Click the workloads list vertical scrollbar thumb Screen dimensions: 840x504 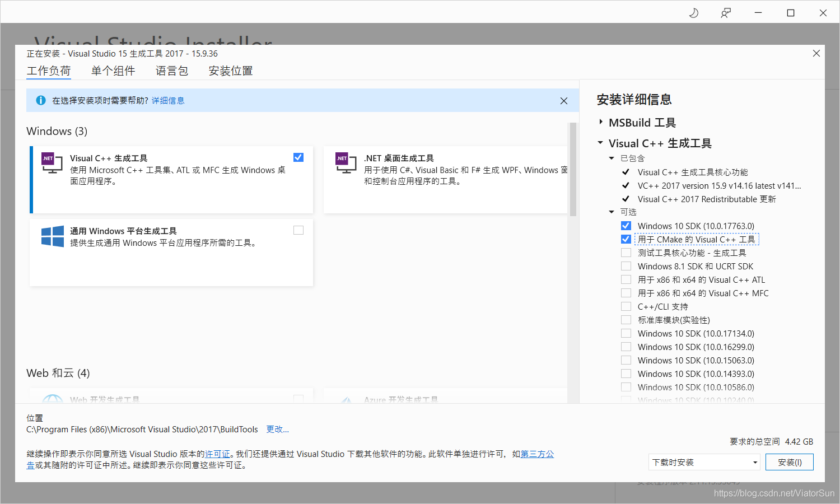573,169
